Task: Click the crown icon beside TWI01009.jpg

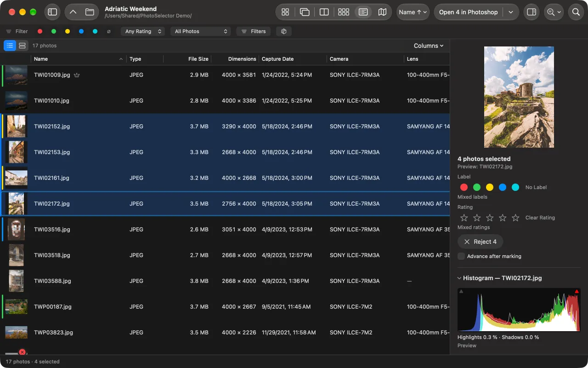Action: (x=77, y=75)
